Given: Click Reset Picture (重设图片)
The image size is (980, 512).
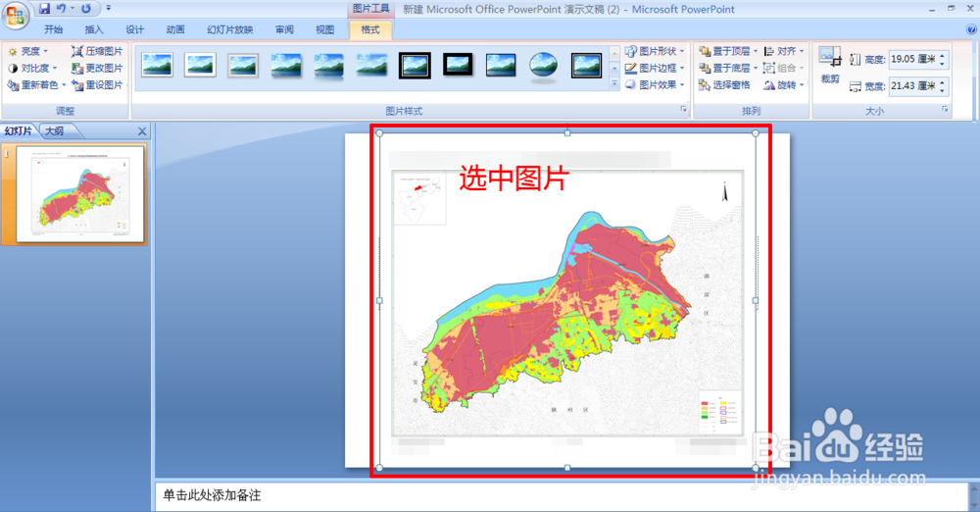Looking at the screenshot, I should pyautogui.click(x=97, y=85).
